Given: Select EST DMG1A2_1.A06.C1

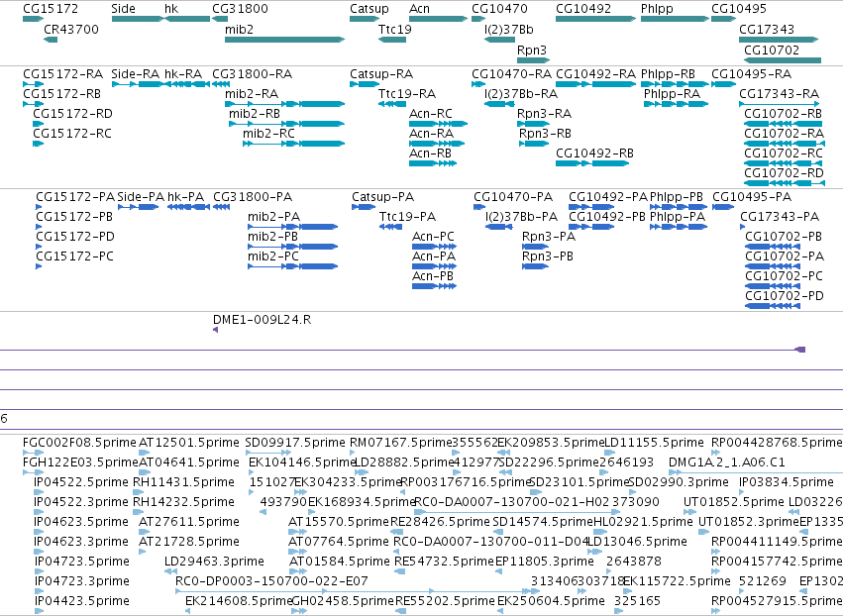Looking at the screenshot, I should tap(727, 462).
